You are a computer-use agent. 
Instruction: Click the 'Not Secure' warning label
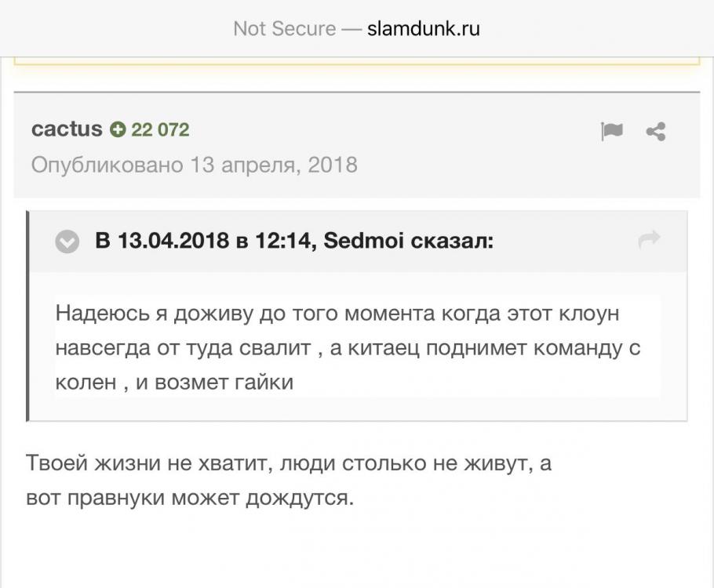point(284,29)
